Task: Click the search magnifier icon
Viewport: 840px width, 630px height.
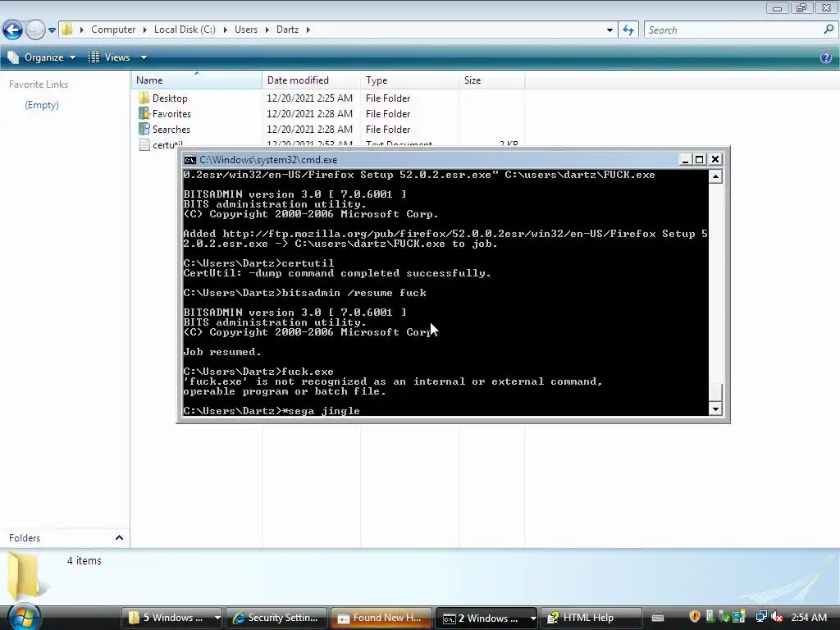Action: pos(829,30)
